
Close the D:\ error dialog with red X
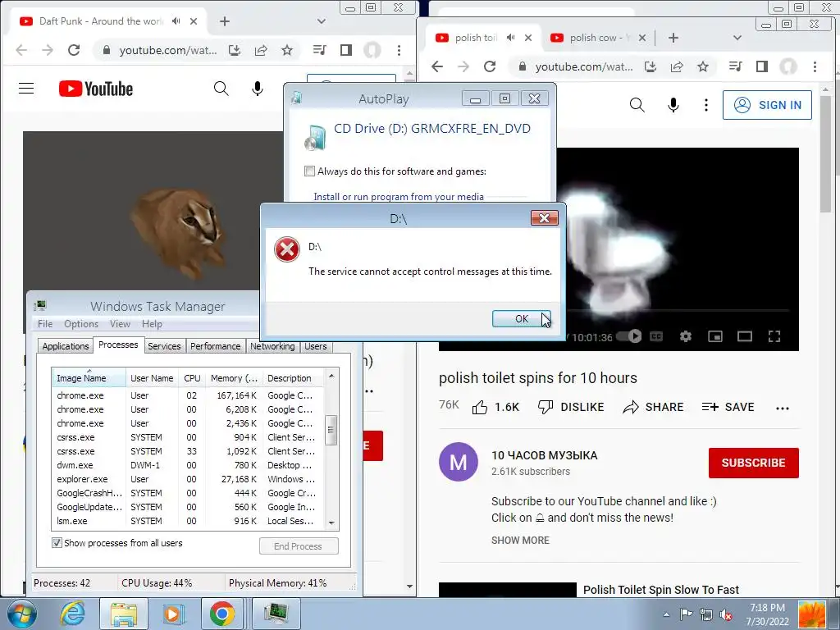tap(545, 217)
